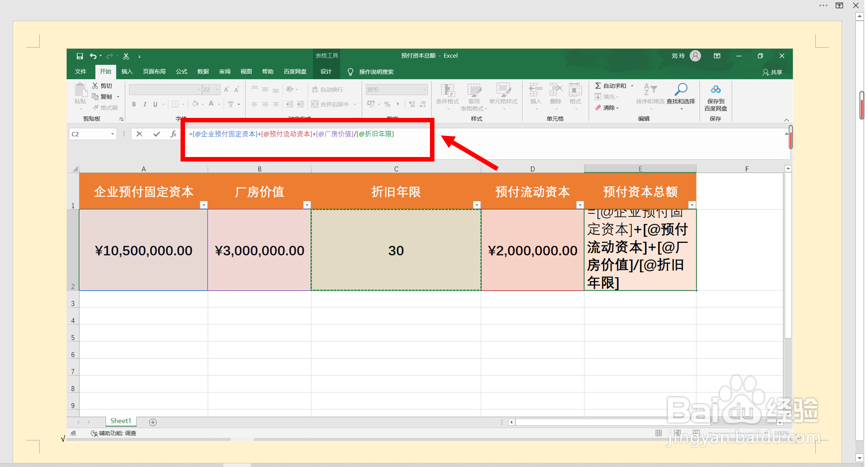Viewport: 868px width, 467px height.
Task: Click Decrease Decimal icon
Action: 423,104
